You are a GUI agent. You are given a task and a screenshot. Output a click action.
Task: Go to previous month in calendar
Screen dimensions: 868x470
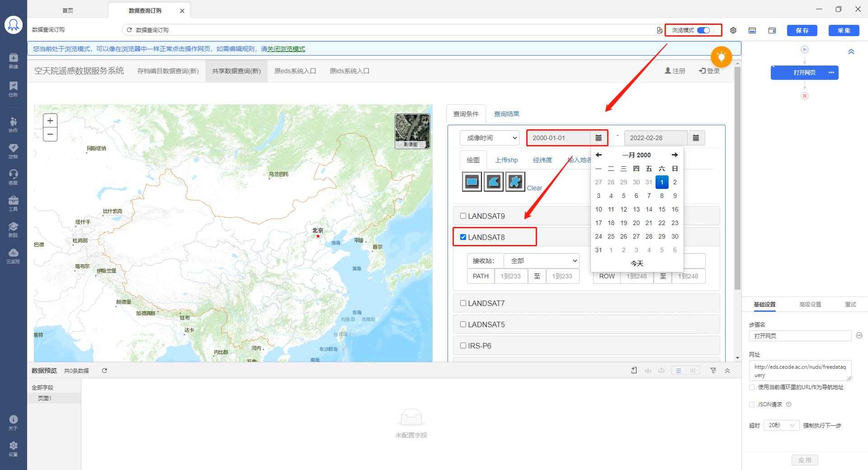pyautogui.click(x=599, y=155)
